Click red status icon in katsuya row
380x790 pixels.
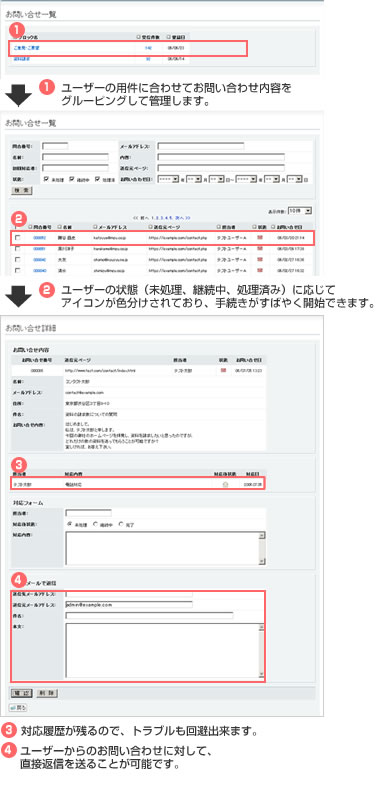click(260, 236)
